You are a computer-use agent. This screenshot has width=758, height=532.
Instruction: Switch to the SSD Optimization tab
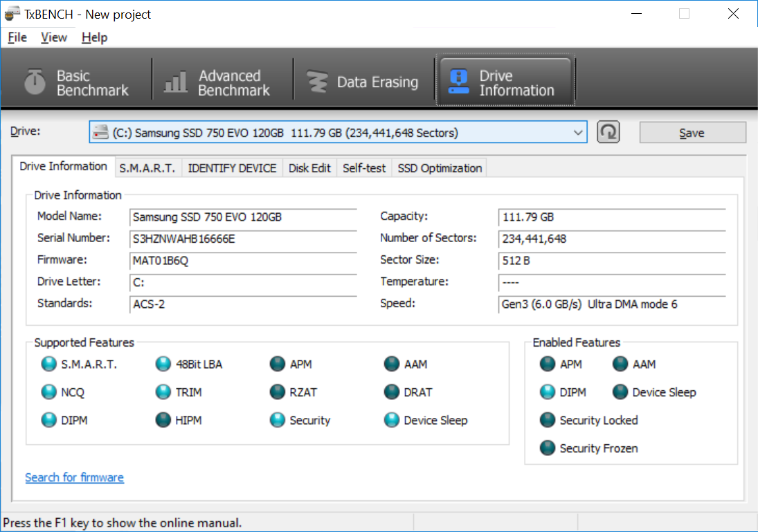[x=440, y=168]
